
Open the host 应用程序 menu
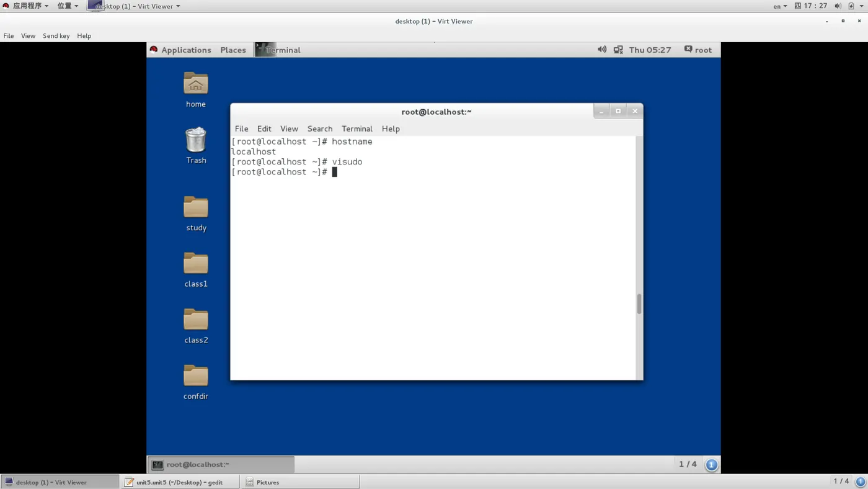26,6
